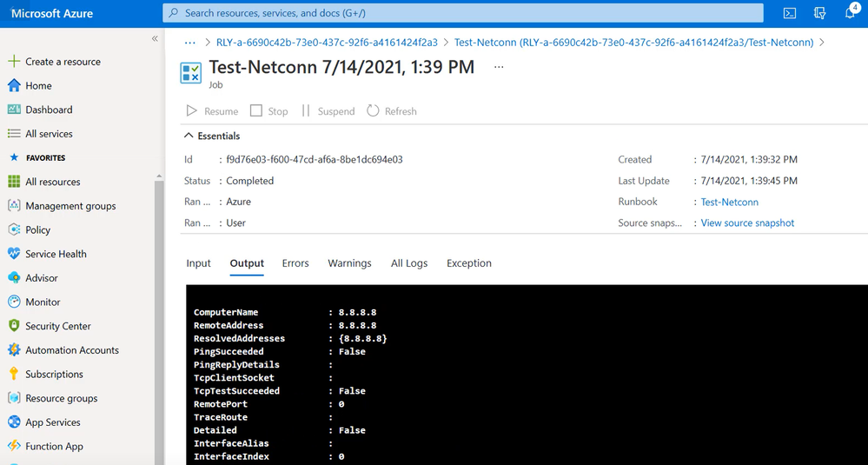The image size is (868, 465).
Task: Expand the breadcrumb ellipsis
Action: tap(190, 42)
